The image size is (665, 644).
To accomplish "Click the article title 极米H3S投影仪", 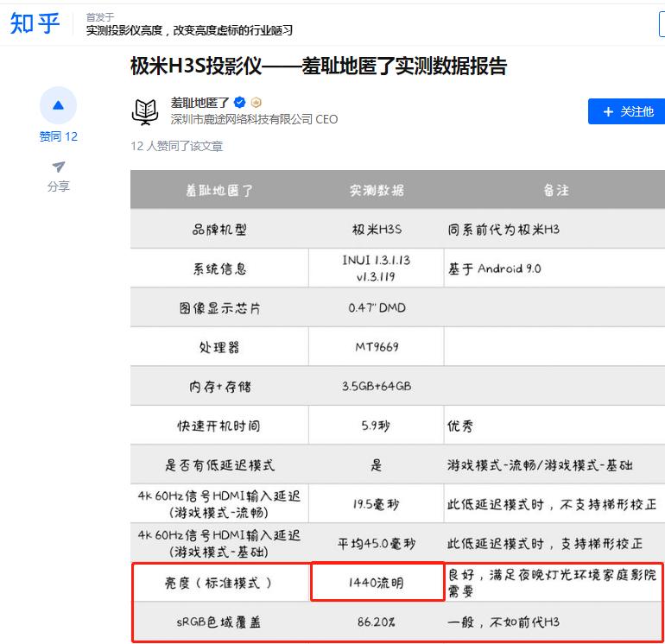I will point(319,66).
